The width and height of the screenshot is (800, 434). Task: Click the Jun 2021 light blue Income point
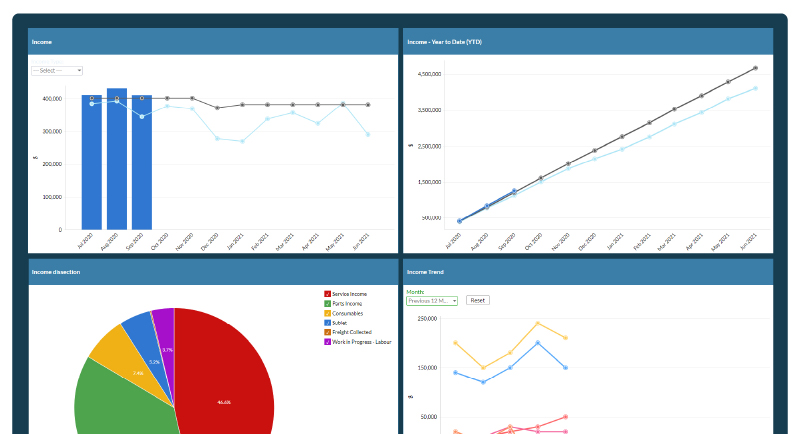click(368, 135)
